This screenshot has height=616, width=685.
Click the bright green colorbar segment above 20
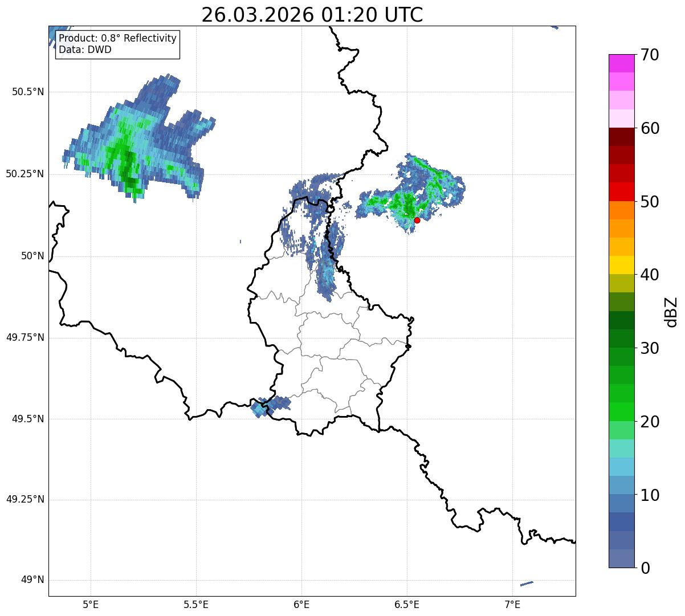pyautogui.click(x=621, y=412)
